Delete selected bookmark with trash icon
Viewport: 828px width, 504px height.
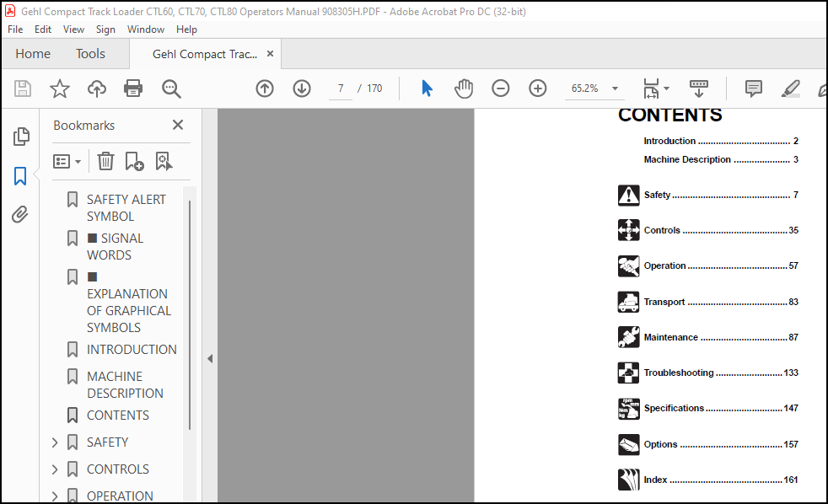105,162
